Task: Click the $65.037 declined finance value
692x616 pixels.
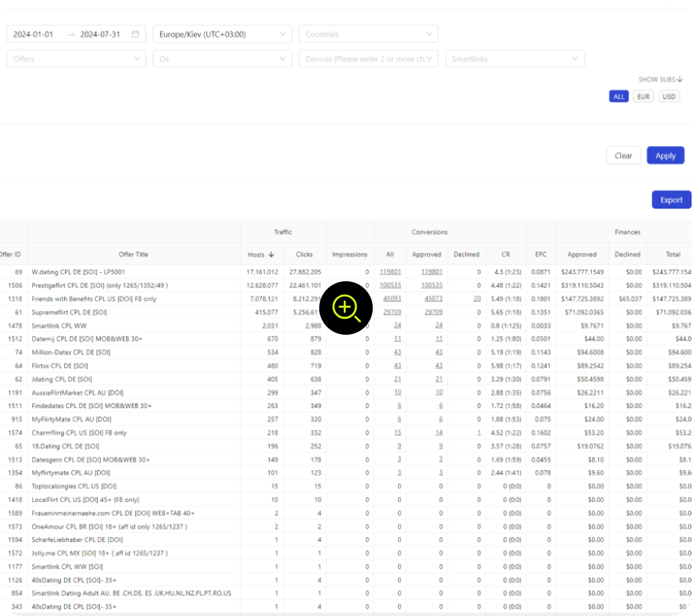Action: tap(630, 299)
